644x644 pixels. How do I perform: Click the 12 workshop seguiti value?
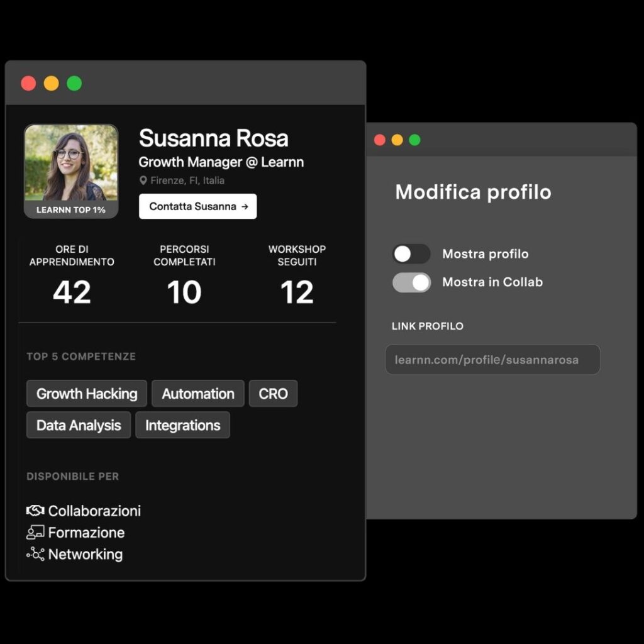(297, 292)
